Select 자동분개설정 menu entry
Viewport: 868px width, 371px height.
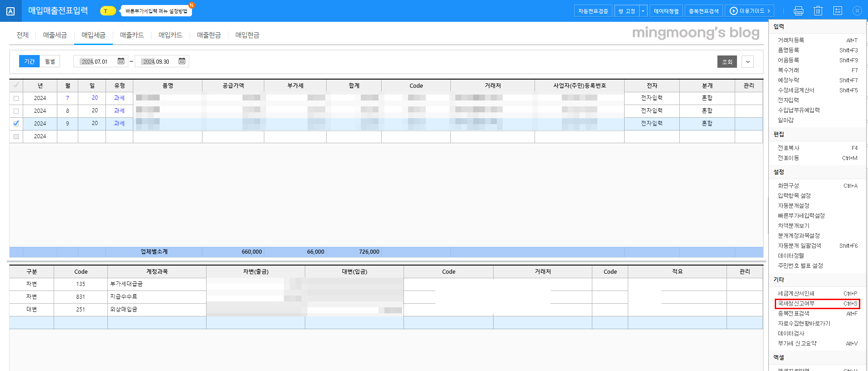(793, 206)
